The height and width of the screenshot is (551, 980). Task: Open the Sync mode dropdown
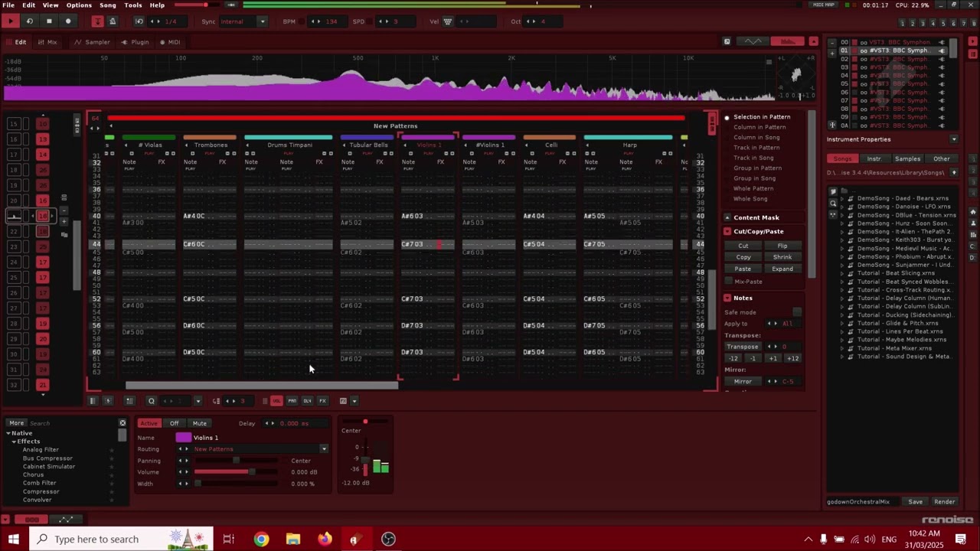coord(263,21)
